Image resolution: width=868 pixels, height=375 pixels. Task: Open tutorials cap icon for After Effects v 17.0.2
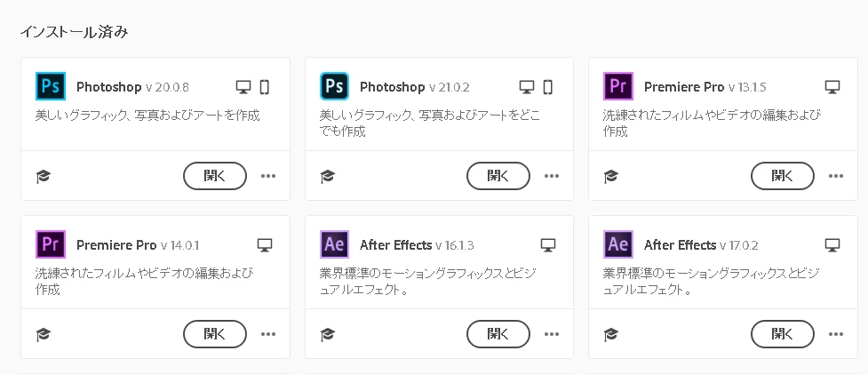click(x=610, y=334)
